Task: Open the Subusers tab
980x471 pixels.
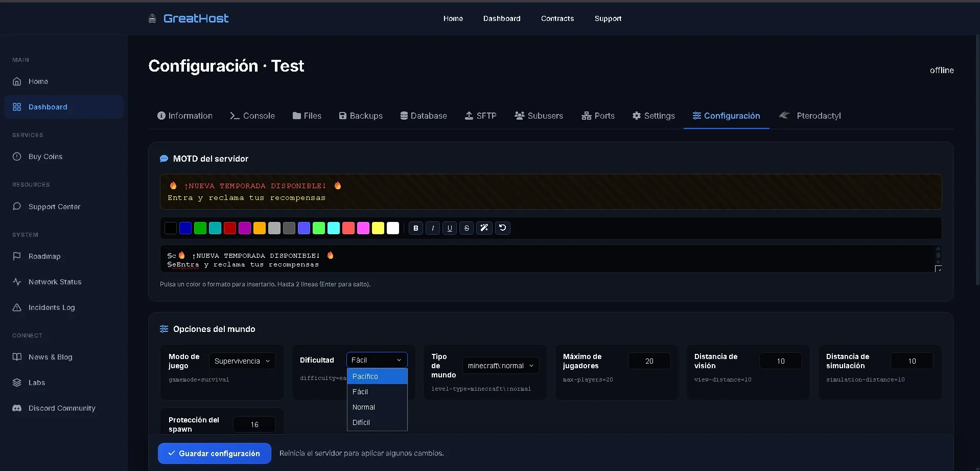Action: click(539, 116)
